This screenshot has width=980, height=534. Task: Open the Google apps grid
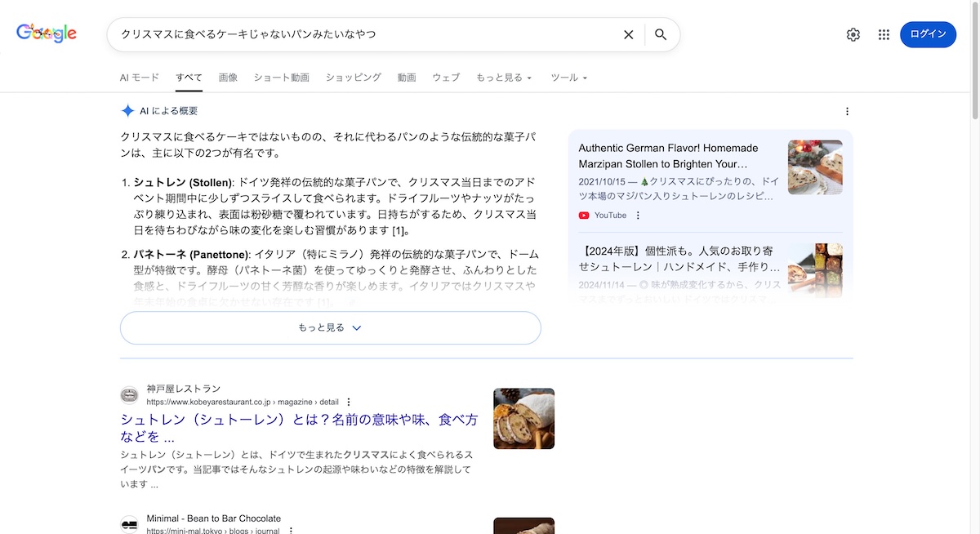click(884, 34)
